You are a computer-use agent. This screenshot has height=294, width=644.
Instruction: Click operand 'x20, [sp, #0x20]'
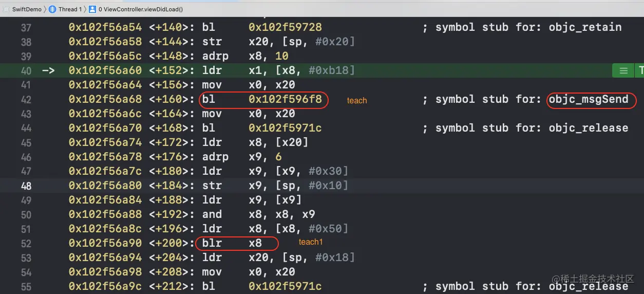301,42
